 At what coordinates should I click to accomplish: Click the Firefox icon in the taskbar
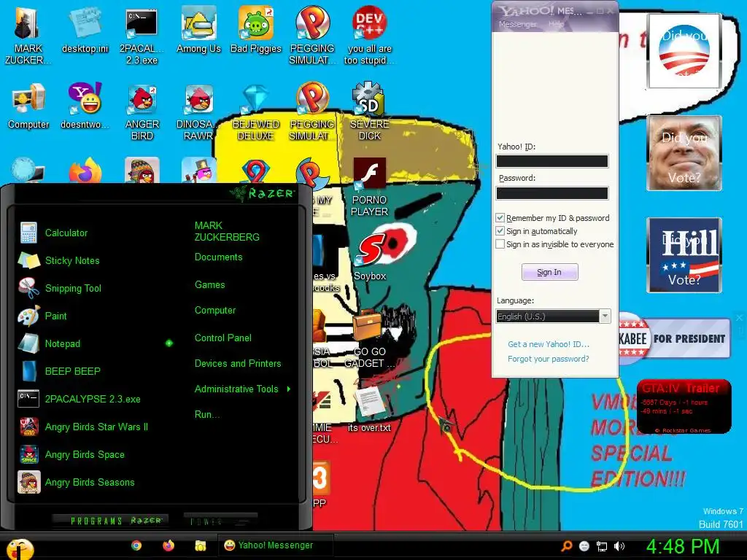point(169,545)
